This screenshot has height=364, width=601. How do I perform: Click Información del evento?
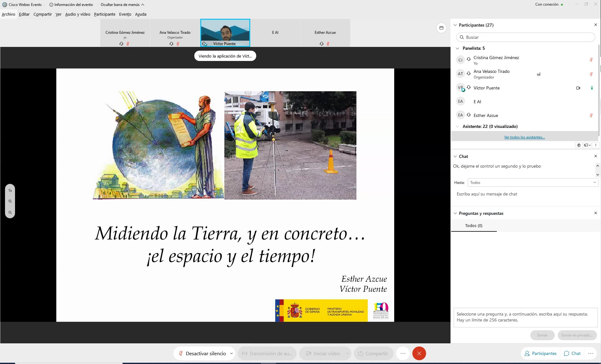pyautogui.click(x=71, y=5)
